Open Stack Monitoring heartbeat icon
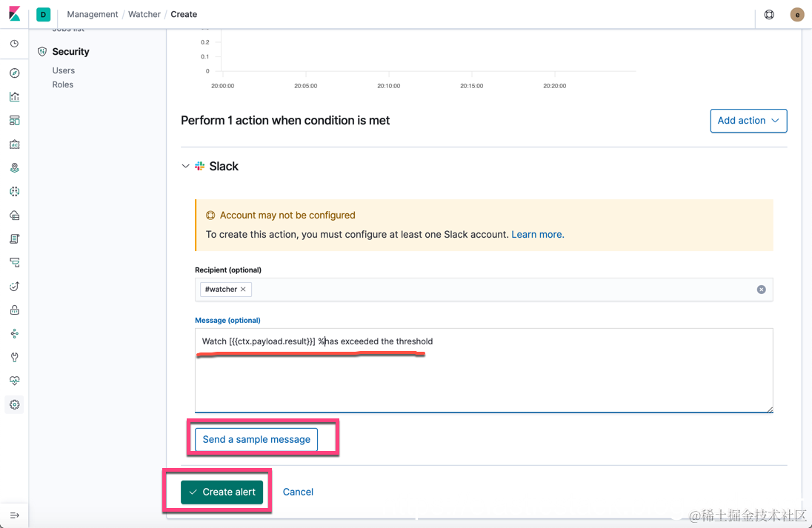The image size is (812, 528). pyautogui.click(x=14, y=381)
